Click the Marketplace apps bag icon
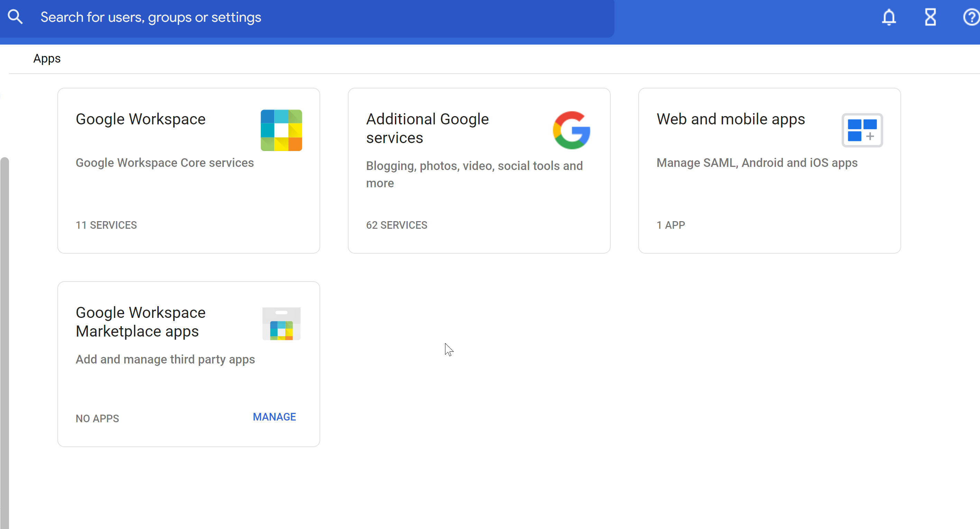This screenshot has height=529, width=980. [x=281, y=323]
